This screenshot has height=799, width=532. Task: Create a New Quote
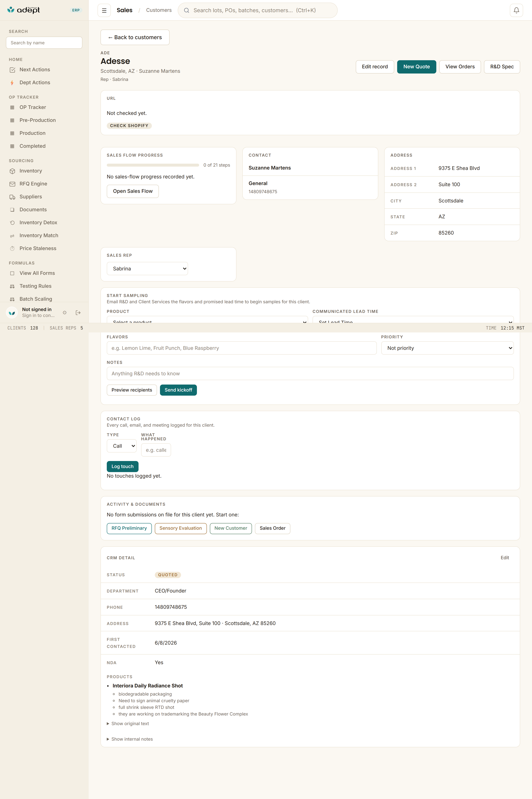tap(416, 67)
